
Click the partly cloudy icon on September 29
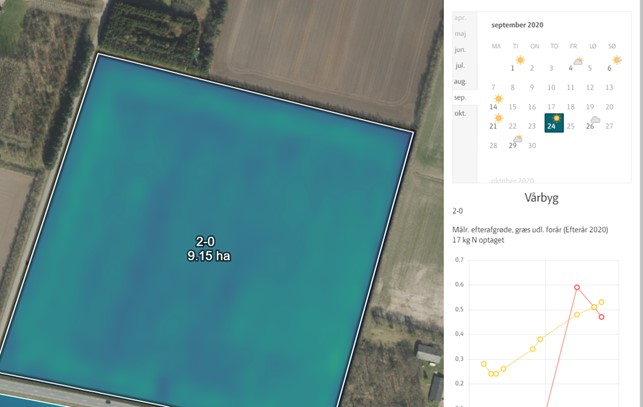pos(517,139)
